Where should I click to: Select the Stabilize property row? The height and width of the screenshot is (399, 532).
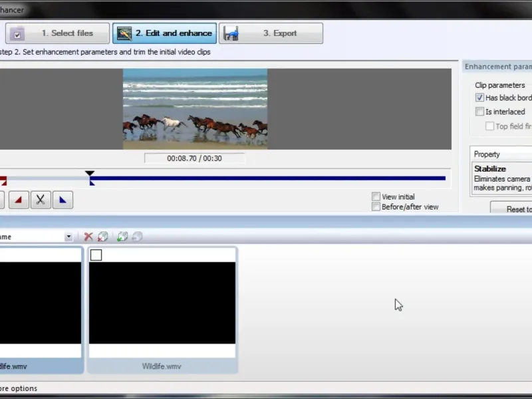503,178
